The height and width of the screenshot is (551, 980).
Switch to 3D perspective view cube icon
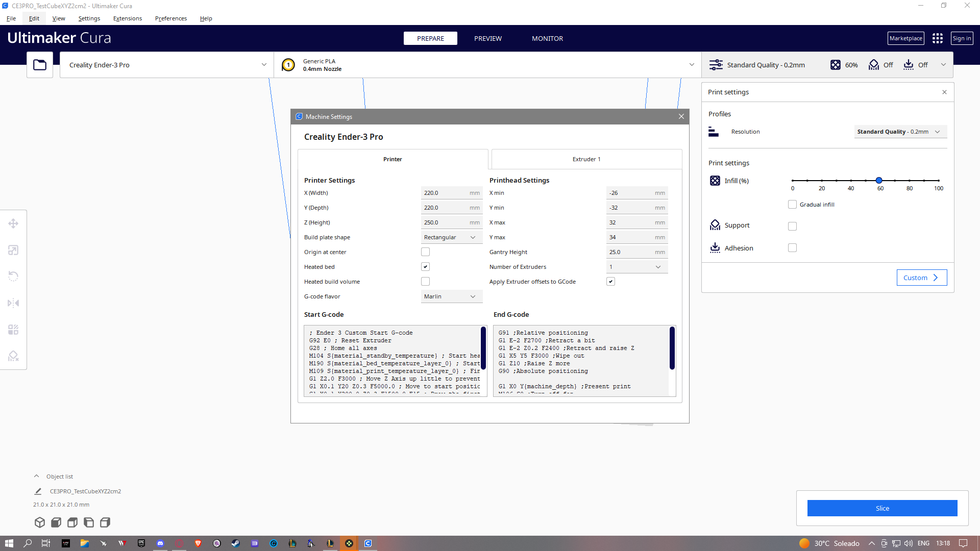point(40,522)
